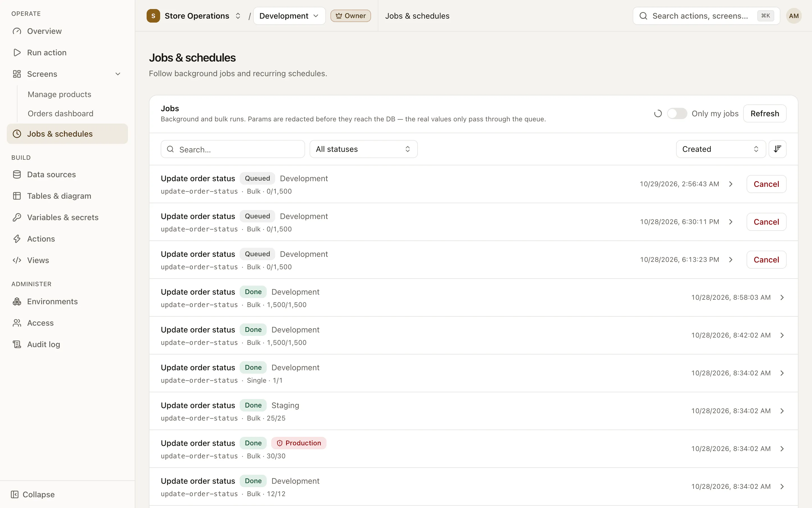Focus the Search actions, screens field
Viewport: 812px width, 508px height.
[706, 16]
